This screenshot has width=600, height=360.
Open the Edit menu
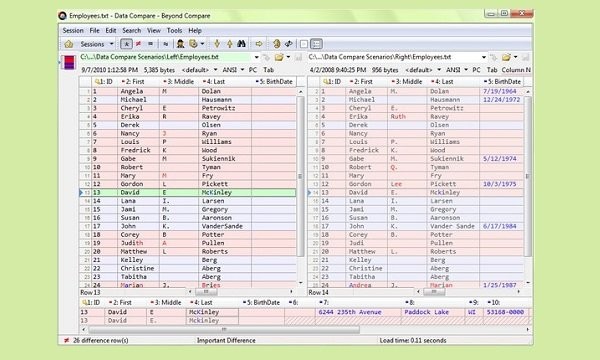coord(111,31)
